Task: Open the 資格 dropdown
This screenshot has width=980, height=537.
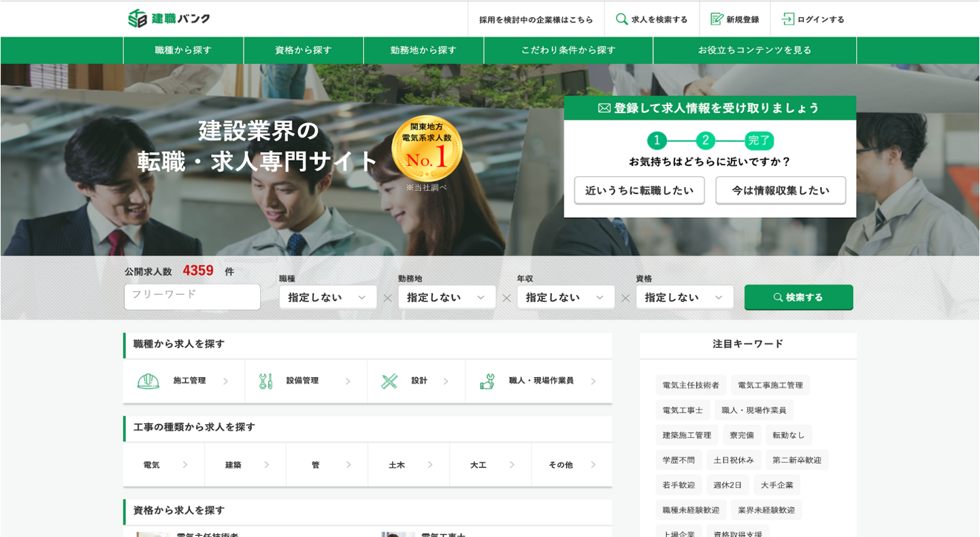Action: click(685, 297)
